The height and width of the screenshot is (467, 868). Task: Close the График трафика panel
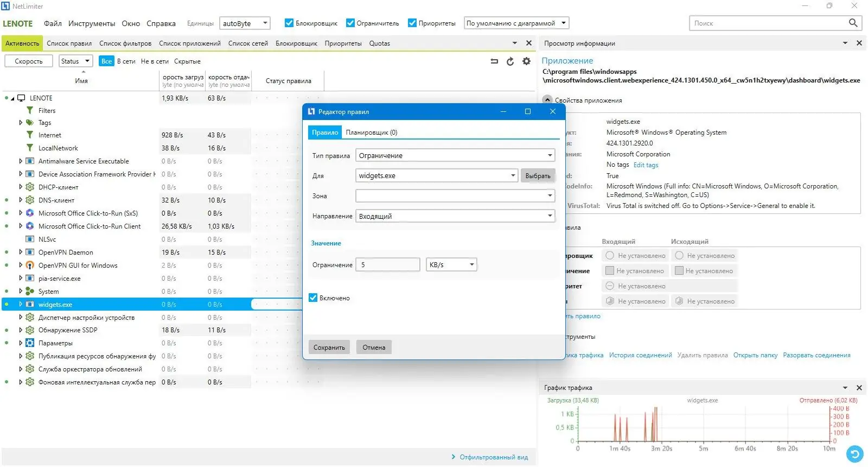(x=859, y=388)
